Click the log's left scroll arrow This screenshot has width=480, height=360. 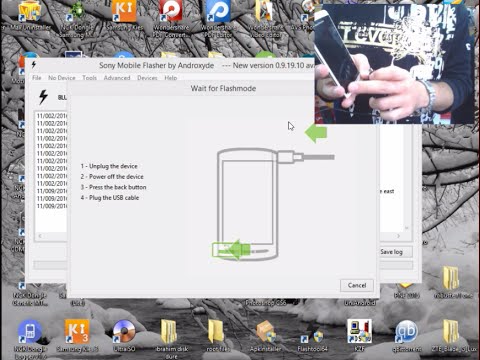coord(40,236)
